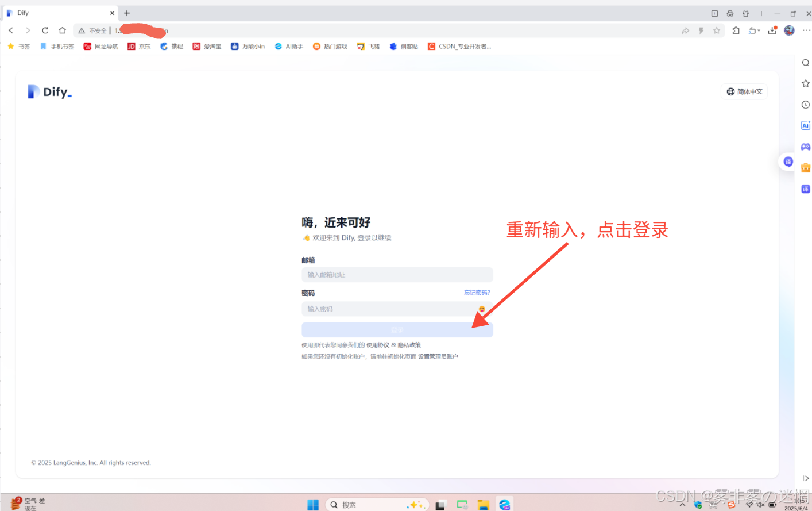812x511 pixels.
Task: Close the Dify browser tab
Action: (x=112, y=13)
